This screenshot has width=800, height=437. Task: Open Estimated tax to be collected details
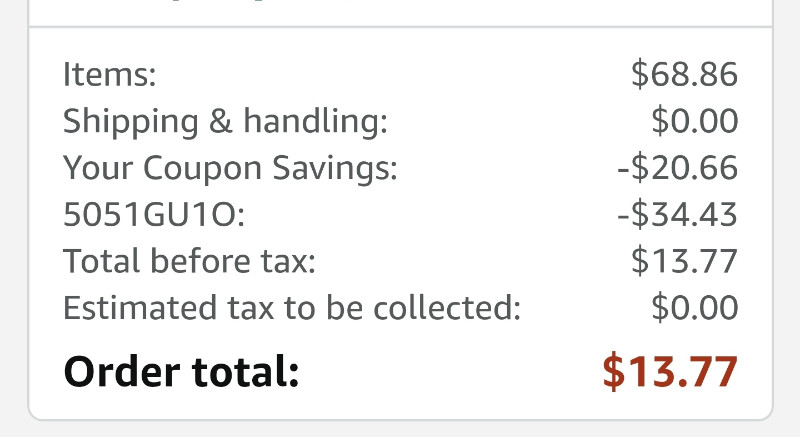tap(292, 308)
